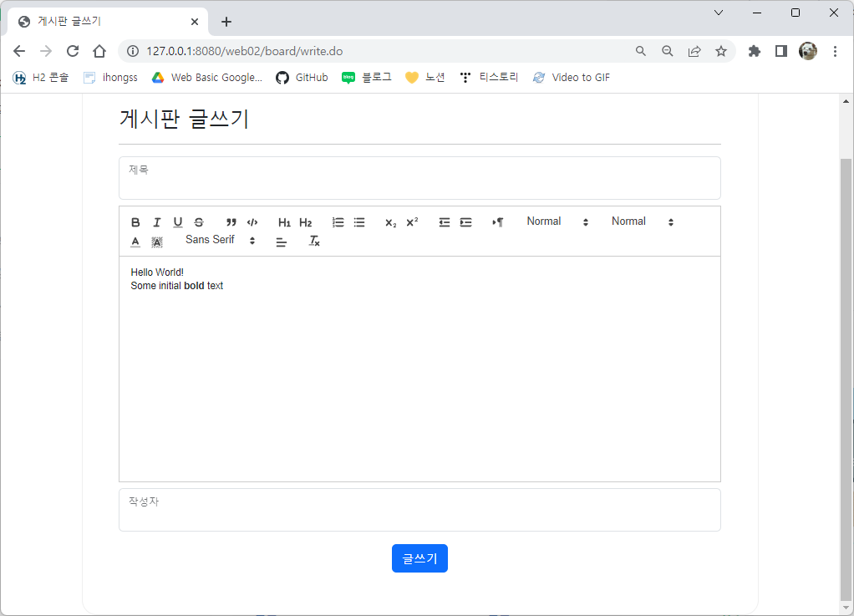This screenshot has height=616, width=854.
Task: Bookmark this page with the star
Action: [721, 51]
